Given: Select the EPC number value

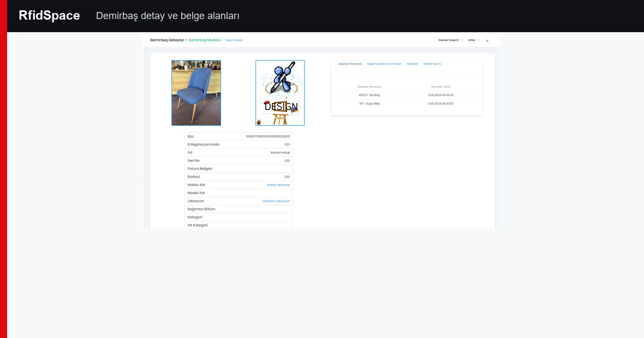Looking at the screenshot, I should pyautogui.click(x=268, y=137).
